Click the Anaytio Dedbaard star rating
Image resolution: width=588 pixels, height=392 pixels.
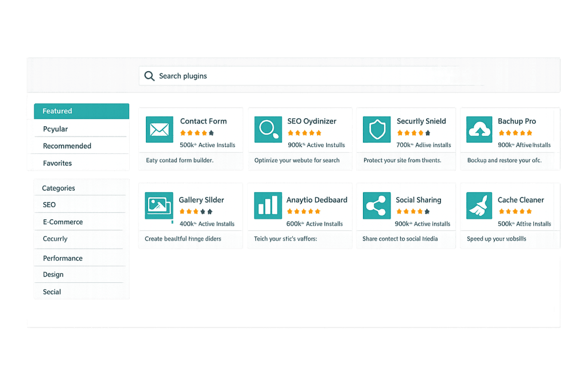click(x=303, y=211)
